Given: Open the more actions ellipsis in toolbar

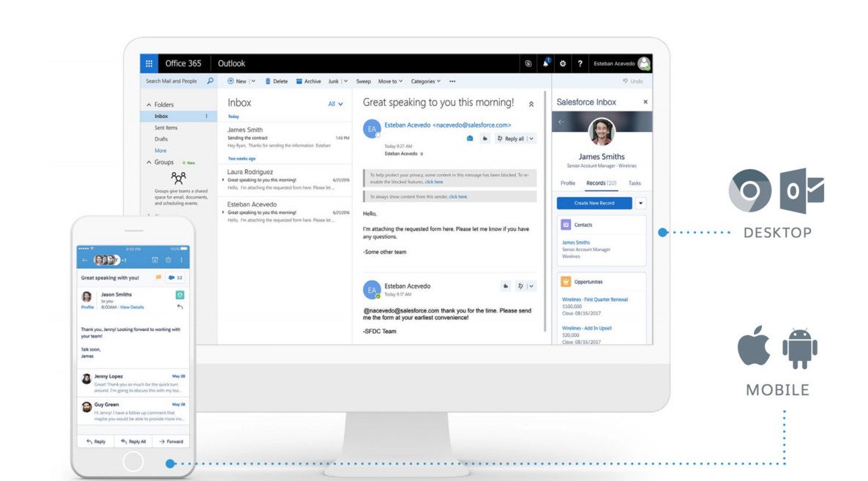Looking at the screenshot, I should (452, 81).
